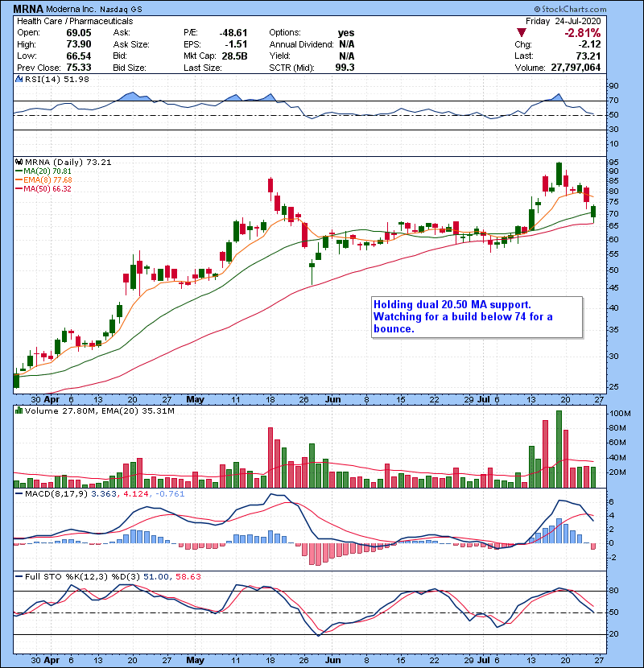Click the MACD signal value 4.124
This screenshot has height=668, width=644.
coord(136,494)
